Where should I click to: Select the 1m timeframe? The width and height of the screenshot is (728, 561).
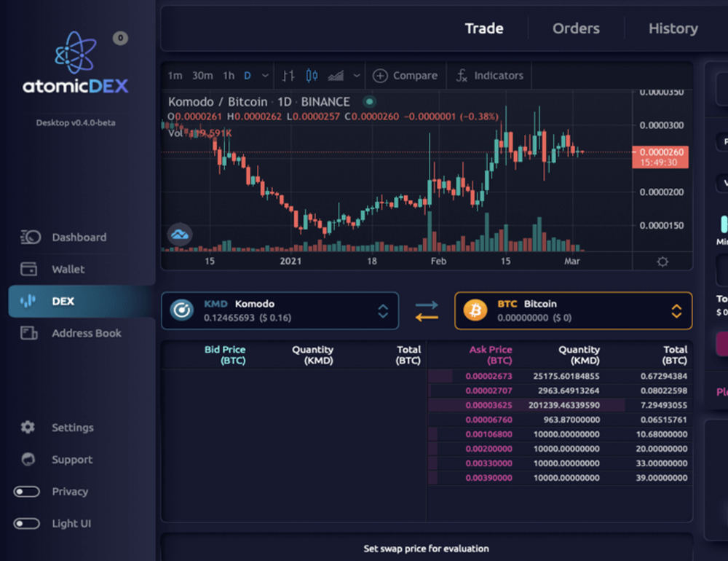(175, 75)
